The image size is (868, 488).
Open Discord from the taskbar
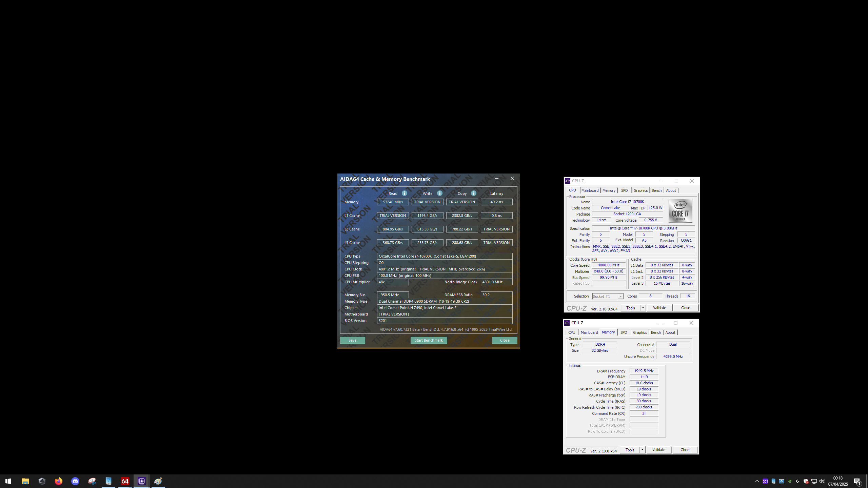tap(75, 481)
